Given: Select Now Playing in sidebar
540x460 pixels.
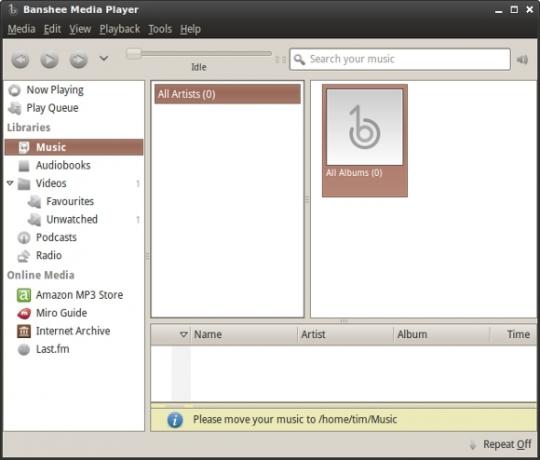Looking at the screenshot, I should pos(74,90).
